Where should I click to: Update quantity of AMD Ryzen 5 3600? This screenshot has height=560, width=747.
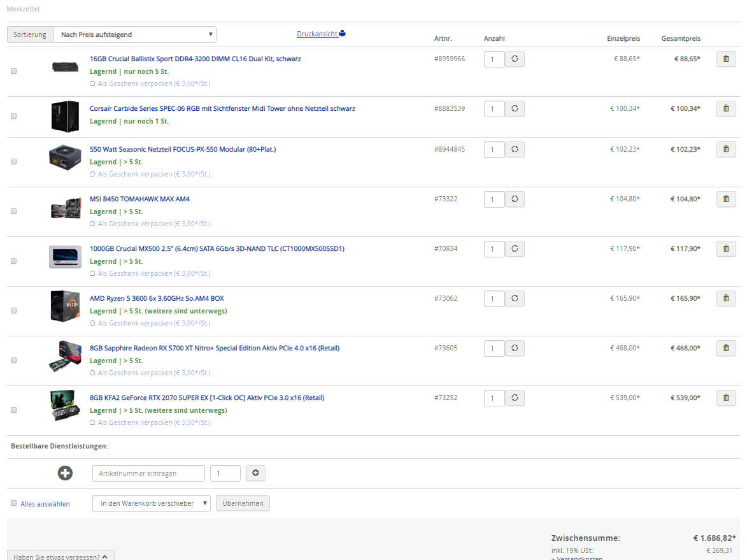coord(515,298)
